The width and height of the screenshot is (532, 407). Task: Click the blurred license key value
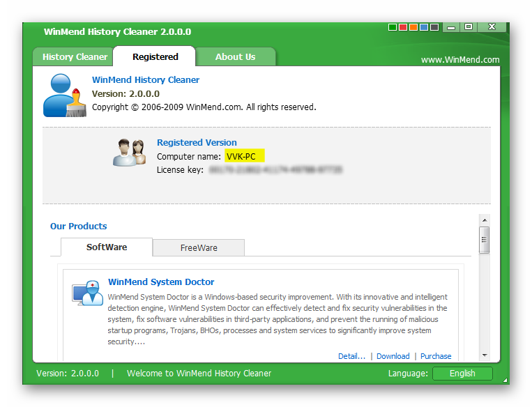(x=275, y=169)
